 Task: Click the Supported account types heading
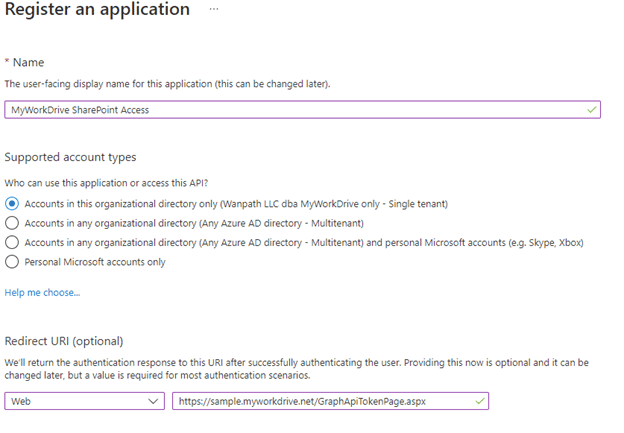pos(70,158)
